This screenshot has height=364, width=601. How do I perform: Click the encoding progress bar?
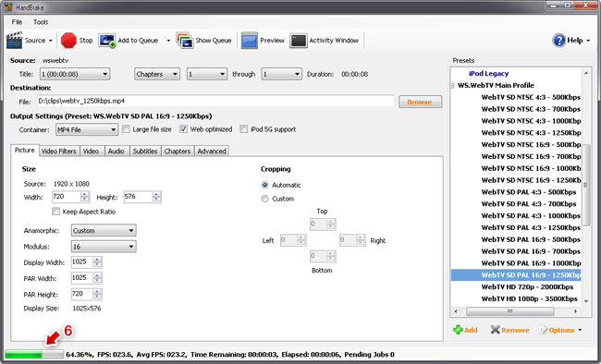tap(34, 355)
